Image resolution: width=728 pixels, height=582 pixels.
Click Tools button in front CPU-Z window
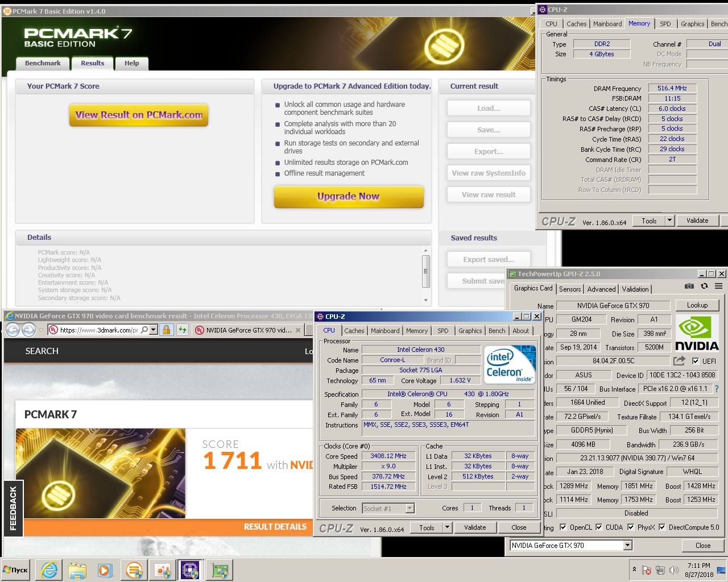coord(427,527)
